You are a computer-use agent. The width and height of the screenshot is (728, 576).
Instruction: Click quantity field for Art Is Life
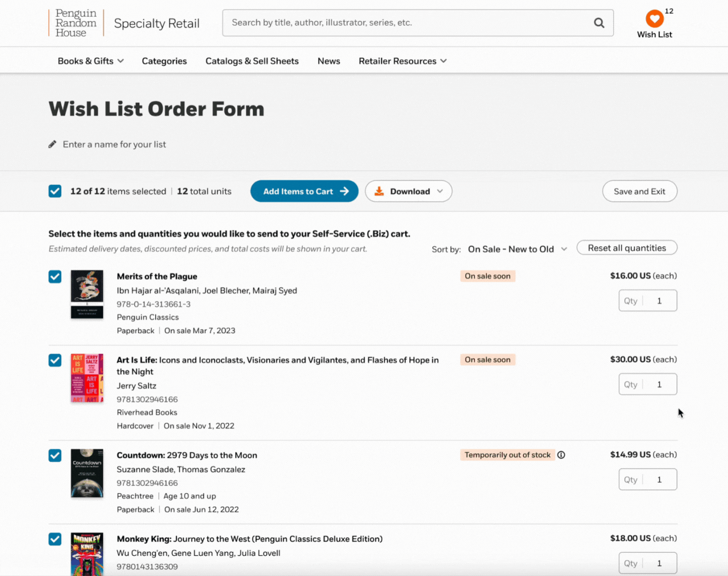[x=648, y=385]
